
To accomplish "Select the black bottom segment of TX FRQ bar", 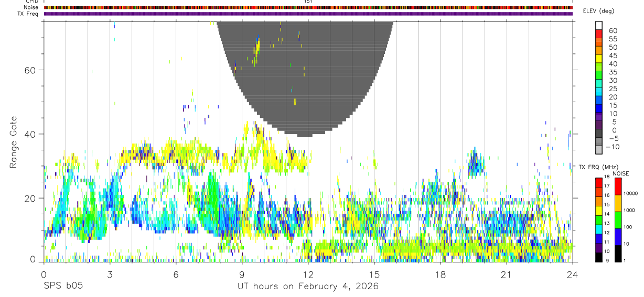I will [599, 257].
